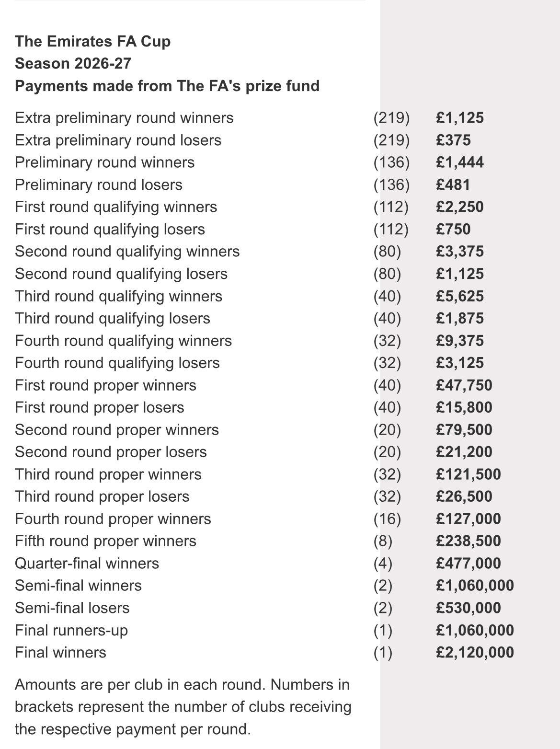Click the £1,444 preliminary round winners amount
Screen dimensions: 560x749
pos(460,162)
